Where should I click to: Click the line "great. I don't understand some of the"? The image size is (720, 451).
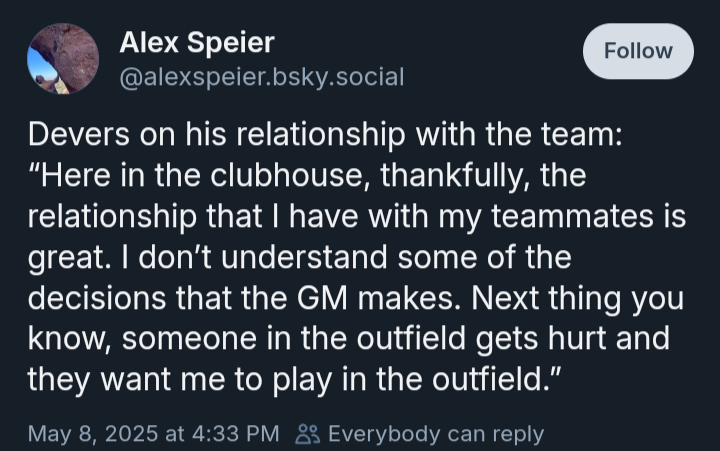click(x=299, y=257)
